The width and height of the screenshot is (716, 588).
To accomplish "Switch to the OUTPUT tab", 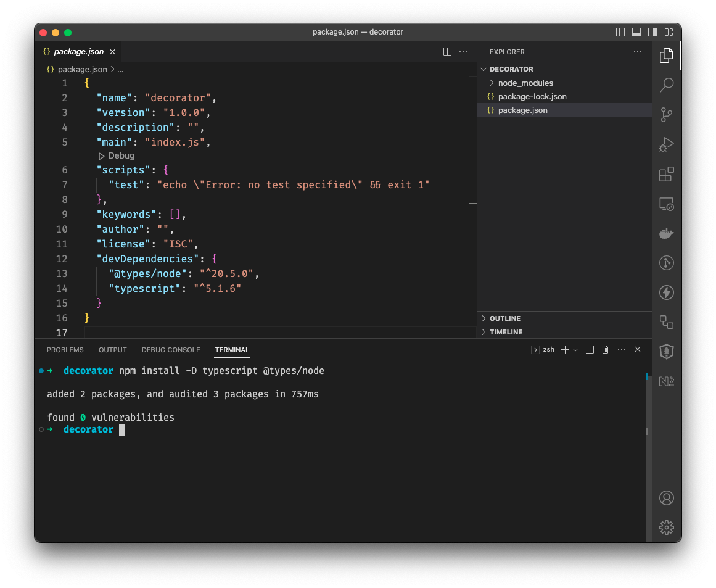I will pos(112,349).
